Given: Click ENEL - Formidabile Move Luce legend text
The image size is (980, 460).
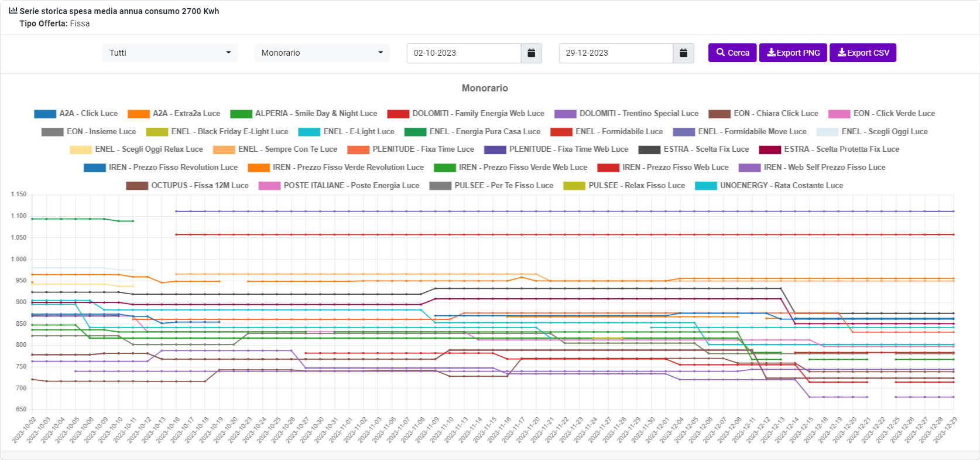Looking at the screenshot, I should [x=752, y=132].
